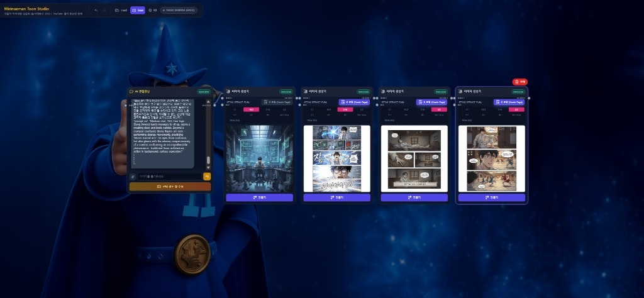Click the scrollbar thumb in the AI chat panel
Image resolution: width=644 pixels, height=298 pixels.
point(208,160)
